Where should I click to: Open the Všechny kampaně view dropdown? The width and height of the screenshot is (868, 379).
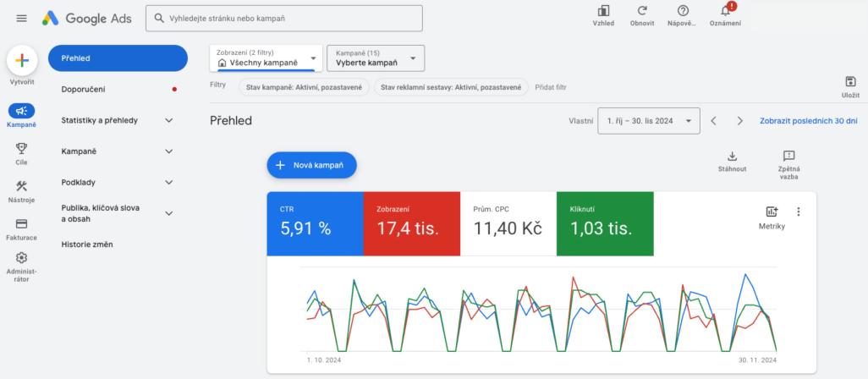pos(266,58)
